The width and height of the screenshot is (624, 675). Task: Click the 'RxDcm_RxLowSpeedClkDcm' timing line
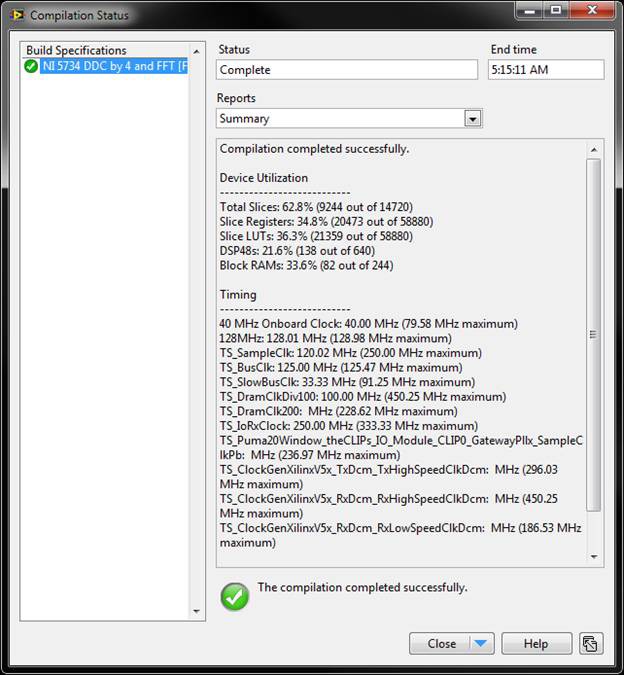coord(400,536)
